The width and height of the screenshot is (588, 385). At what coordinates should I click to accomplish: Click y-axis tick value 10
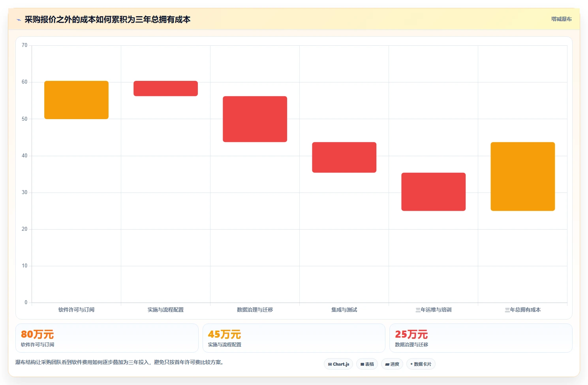pos(24,266)
